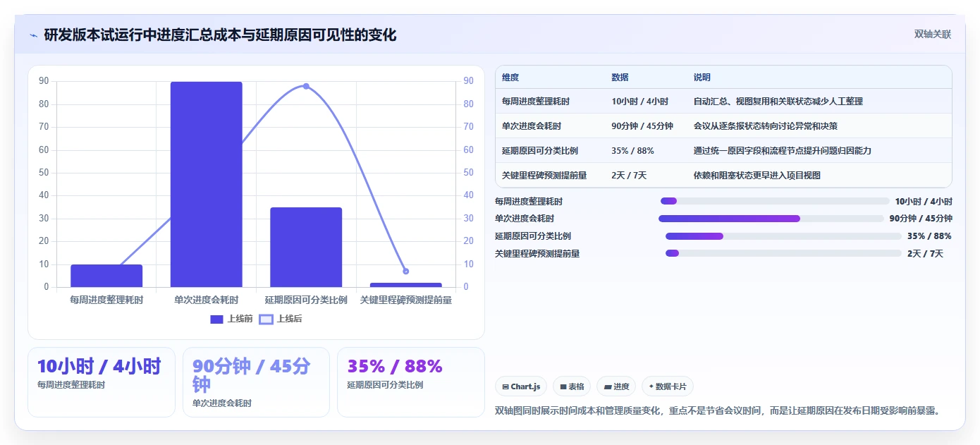This screenshot has height=445, width=980.
Task: Click the line point above 关键里程碑预测提前量
Action: pos(405,271)
